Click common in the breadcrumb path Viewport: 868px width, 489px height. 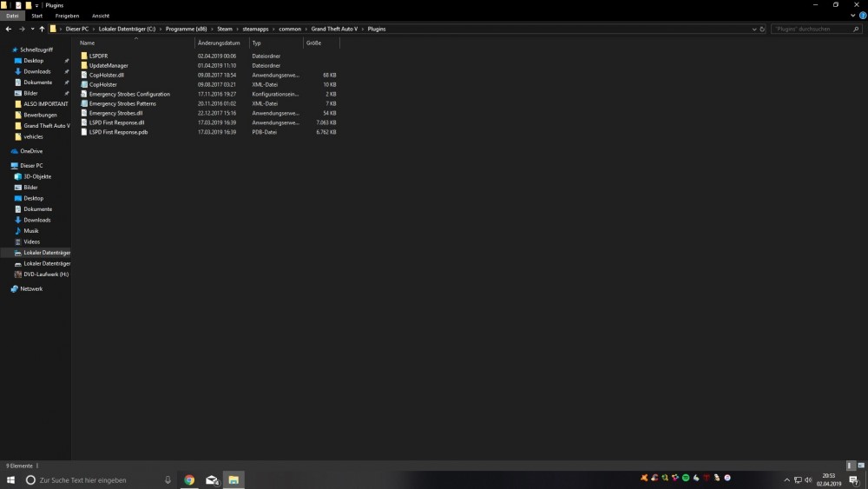pyautogui.click(x=290, y=29)
